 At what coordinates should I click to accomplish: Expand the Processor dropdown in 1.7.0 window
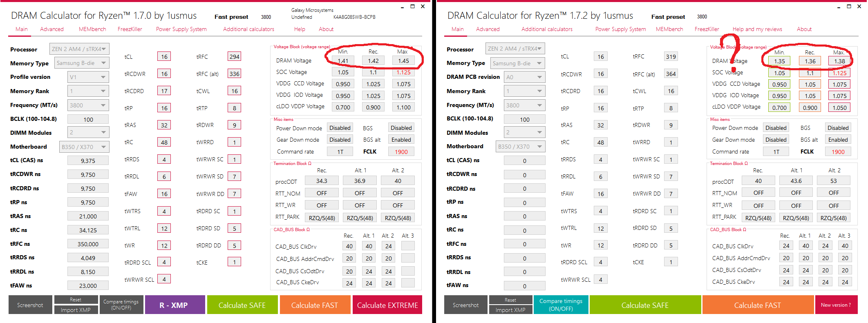79,49
